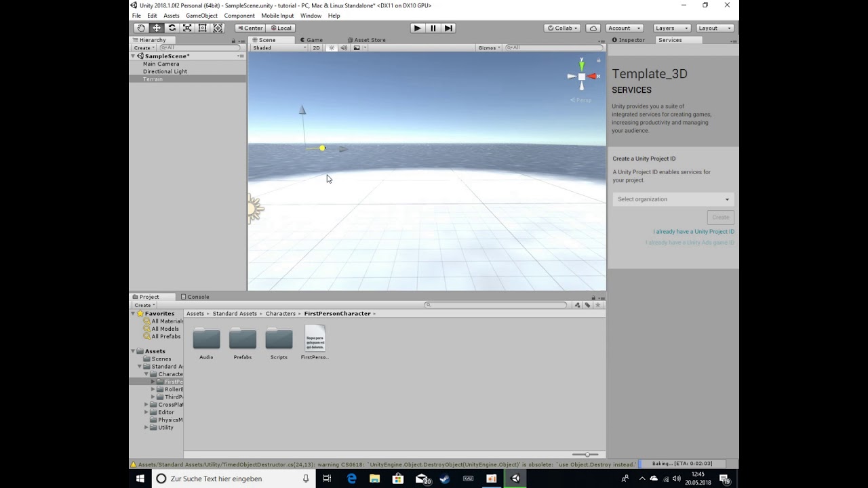Toggle Center pivot mode button
This screenshot has width=868, height=488.
point(250,28)
